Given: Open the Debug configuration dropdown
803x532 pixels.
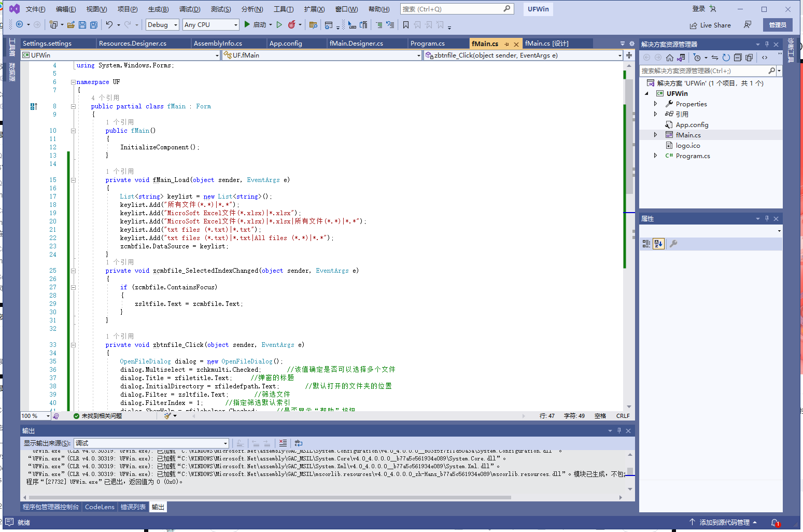Looking at the screenshot, I should pos(162,24).
